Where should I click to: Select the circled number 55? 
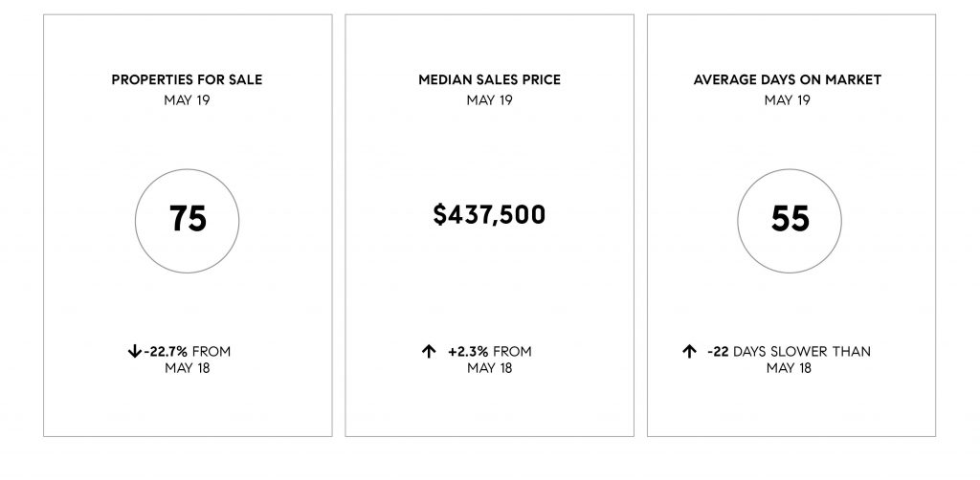pyautogui.click(x=790, y=220)
